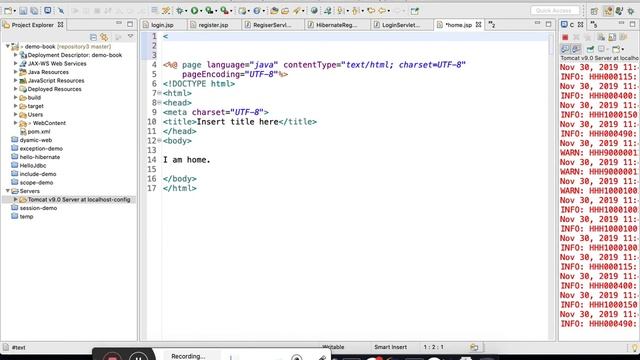Switch to the Java EE perspective icon
The height and width of the screenshot is (360, 640).
(x=608, y=11)
